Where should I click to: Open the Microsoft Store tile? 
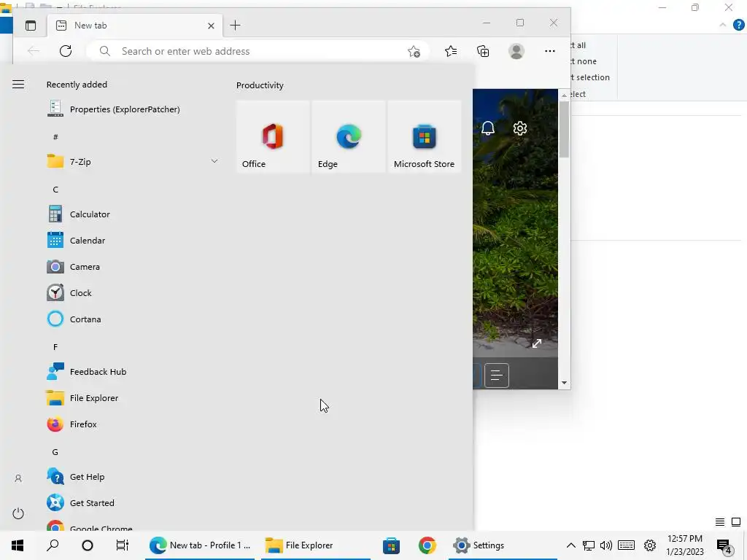coord(425,136)
